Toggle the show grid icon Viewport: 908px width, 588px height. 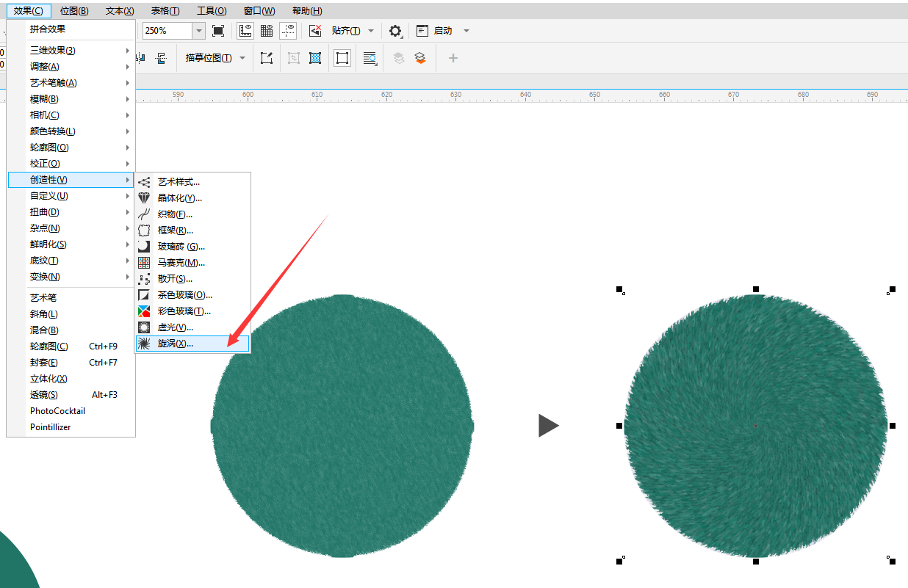click(x=267, y=31)
